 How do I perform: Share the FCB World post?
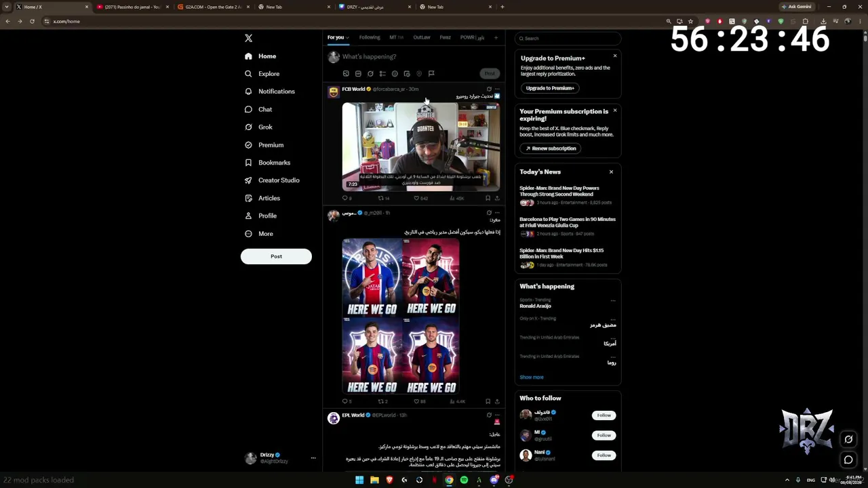(x=497, y=199)
